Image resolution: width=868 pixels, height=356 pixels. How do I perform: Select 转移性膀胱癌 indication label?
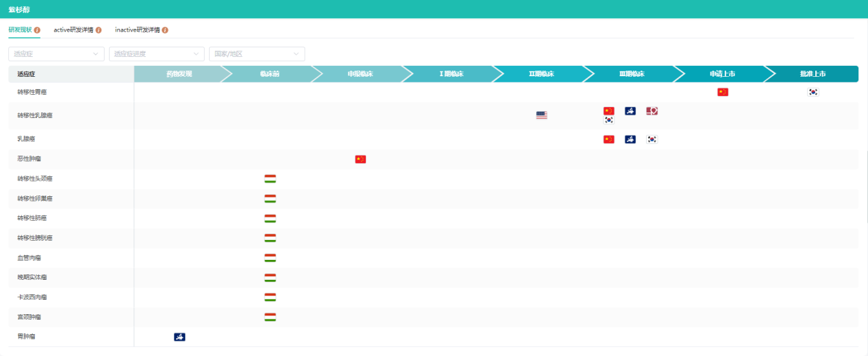pos(35,238)
